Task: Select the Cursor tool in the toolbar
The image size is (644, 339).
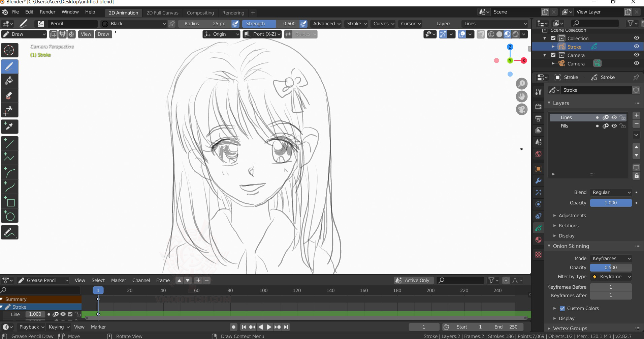Action: click(x=9, y=50)
